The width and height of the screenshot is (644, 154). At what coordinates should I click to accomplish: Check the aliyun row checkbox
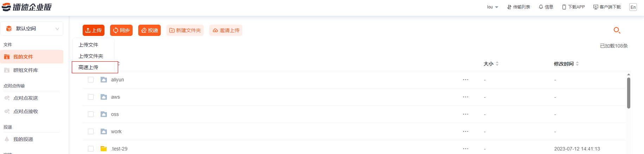click(x=91, y=80)
